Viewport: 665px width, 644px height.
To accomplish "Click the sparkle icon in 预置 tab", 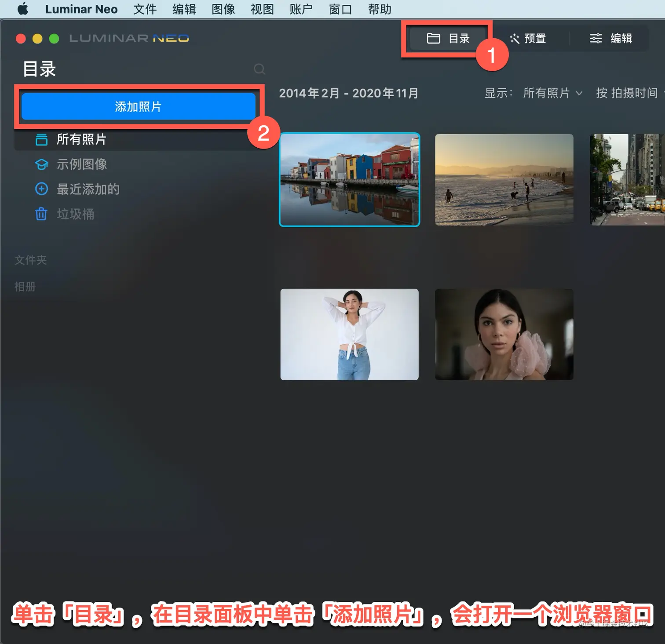I will pos(514,39).
